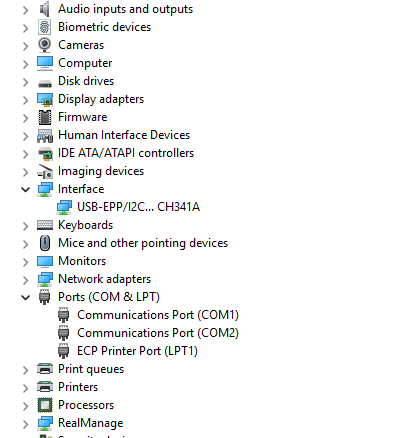Click the Processors chip icon
The height and width of the screenshot is (438, 406).
[x=45, y=405]
